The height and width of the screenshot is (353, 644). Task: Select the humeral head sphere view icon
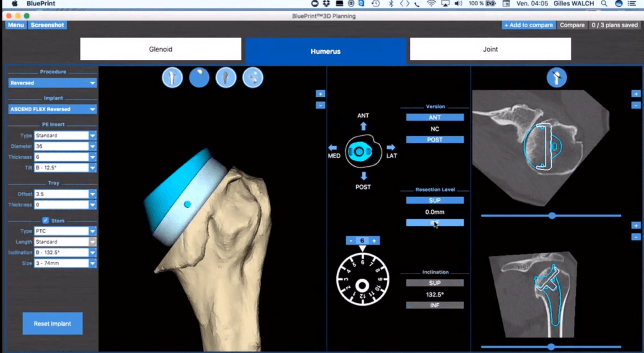pyautogui.click(x=199, y=77)
